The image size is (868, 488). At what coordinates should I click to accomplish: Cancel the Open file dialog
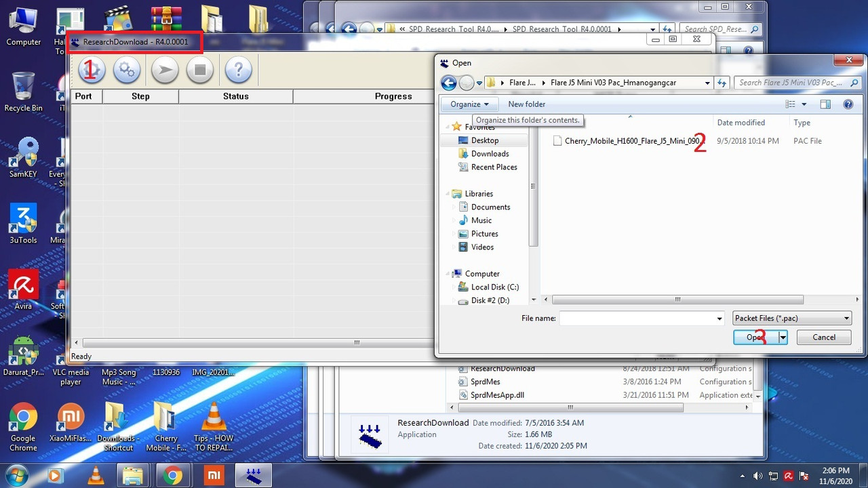tap(824, 338)
